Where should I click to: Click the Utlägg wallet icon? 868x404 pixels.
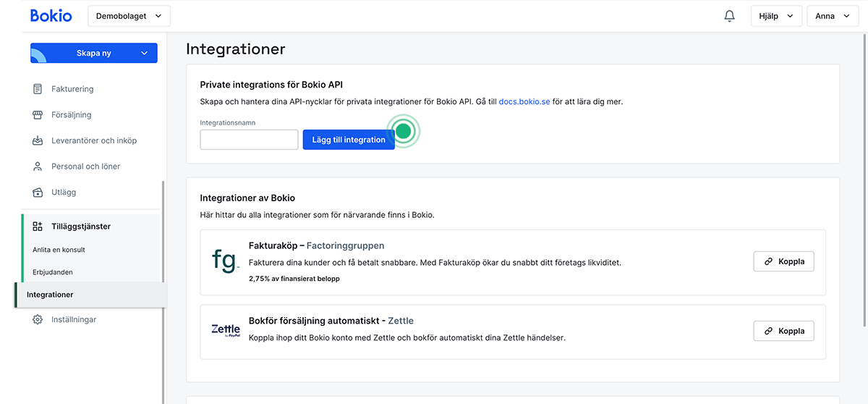[x=38, y=193]
